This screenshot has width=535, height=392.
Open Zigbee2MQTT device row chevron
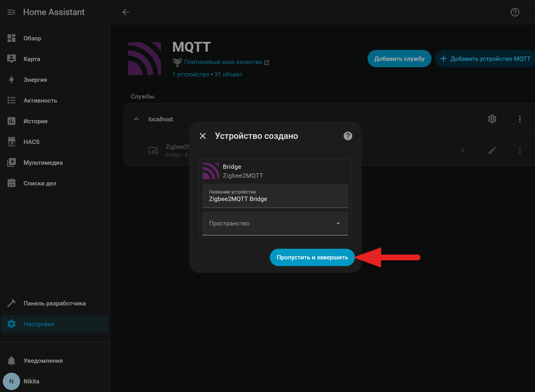[463, 150]
